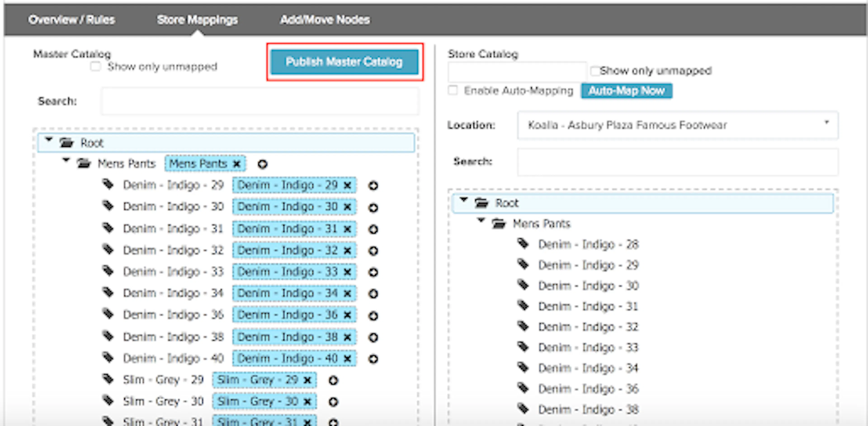Focus the Store Catalog Search field
The height and width of the screenshot is (426, 868).
click(678, 162)
